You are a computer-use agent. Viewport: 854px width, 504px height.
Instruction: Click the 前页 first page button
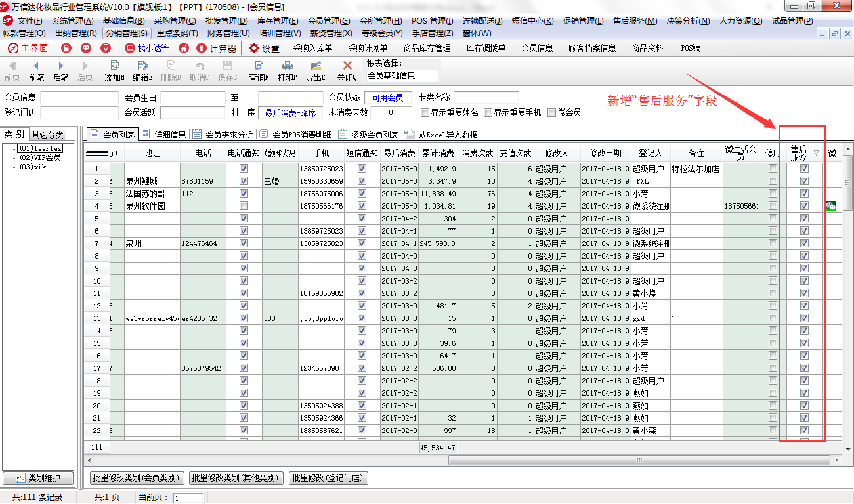[12, 71]
